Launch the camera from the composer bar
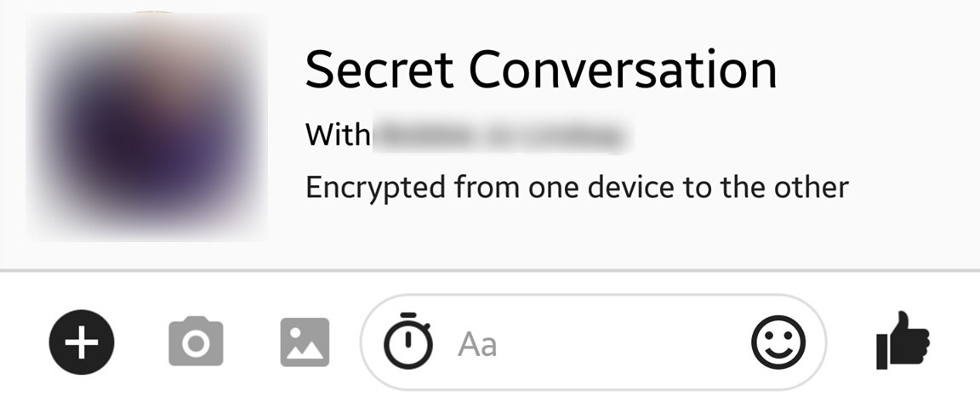Screen dimensions: 980x413 196,342
